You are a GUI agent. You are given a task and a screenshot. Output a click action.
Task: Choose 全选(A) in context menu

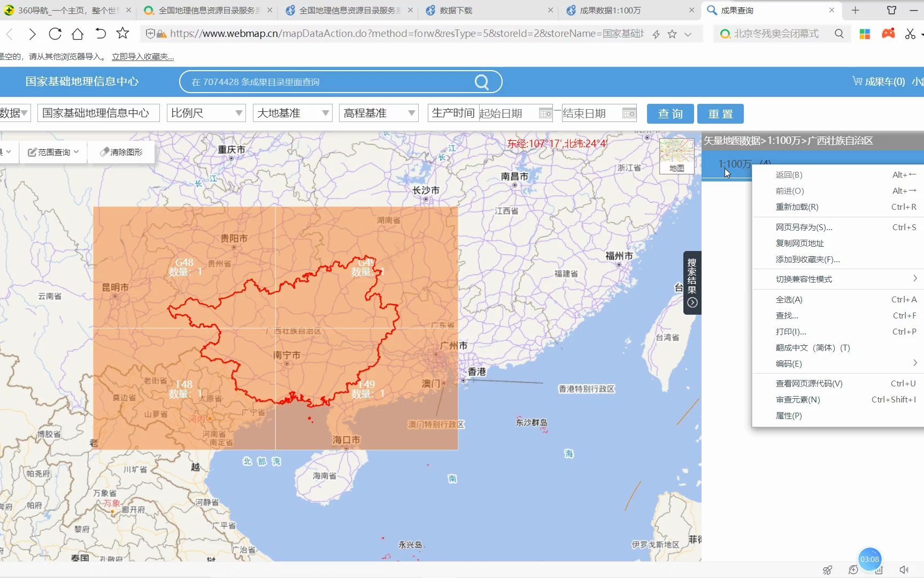pyautogui.click(x=838, y=300)
